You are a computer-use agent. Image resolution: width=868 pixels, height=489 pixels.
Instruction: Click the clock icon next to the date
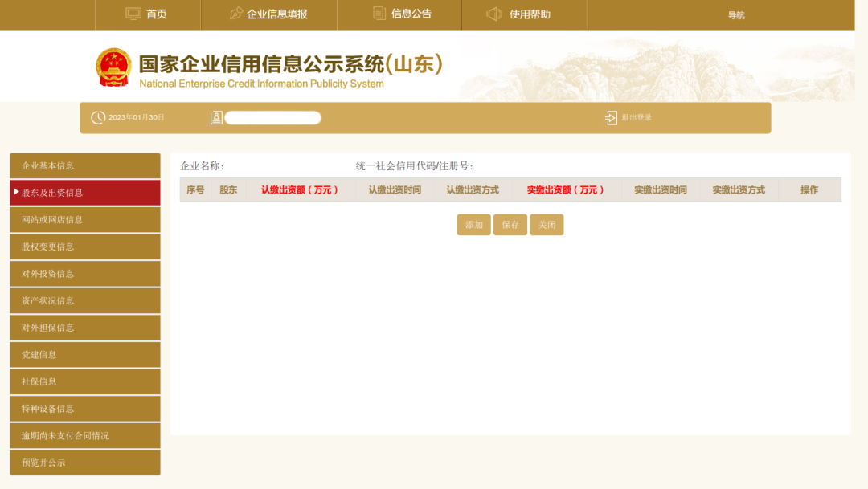point(98,118)
